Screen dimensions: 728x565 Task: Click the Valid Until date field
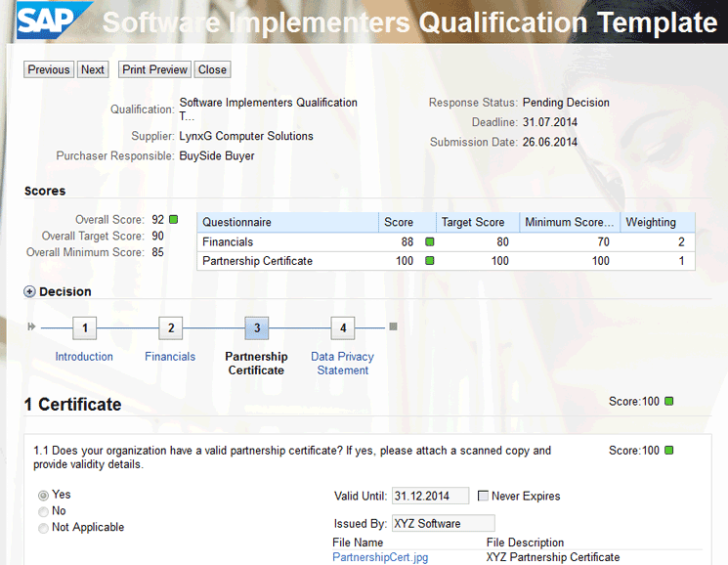pyautogui.click(x=430, y=497)
